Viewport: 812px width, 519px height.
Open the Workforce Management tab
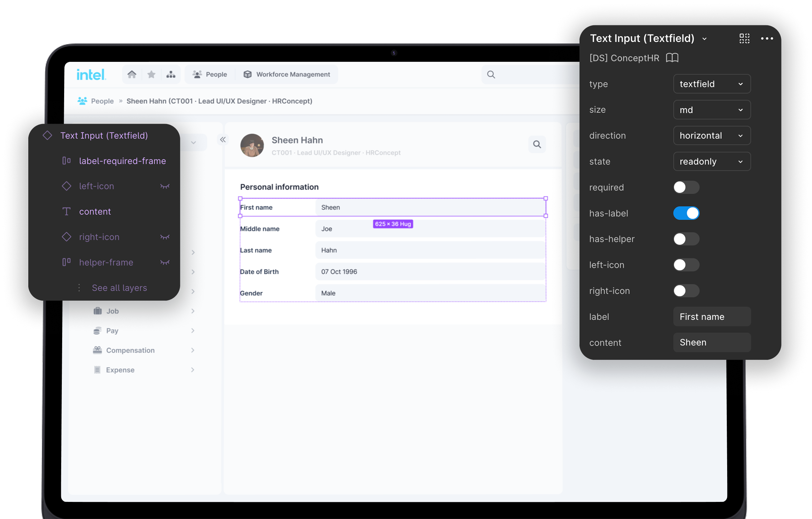click(287, 74)
